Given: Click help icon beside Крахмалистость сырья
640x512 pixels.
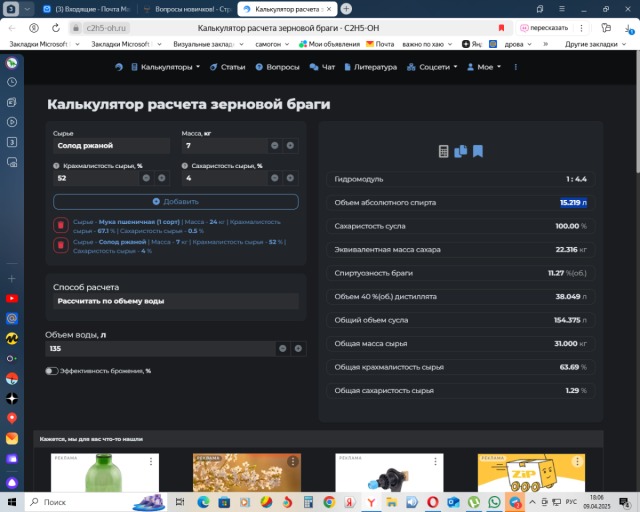Looking at the screenshot, I should point(56,166).
